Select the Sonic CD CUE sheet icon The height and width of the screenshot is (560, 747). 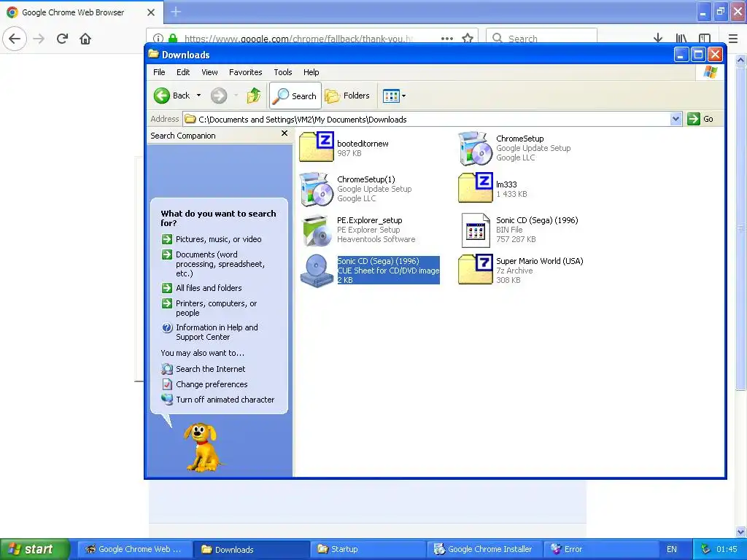pos(317,271)
